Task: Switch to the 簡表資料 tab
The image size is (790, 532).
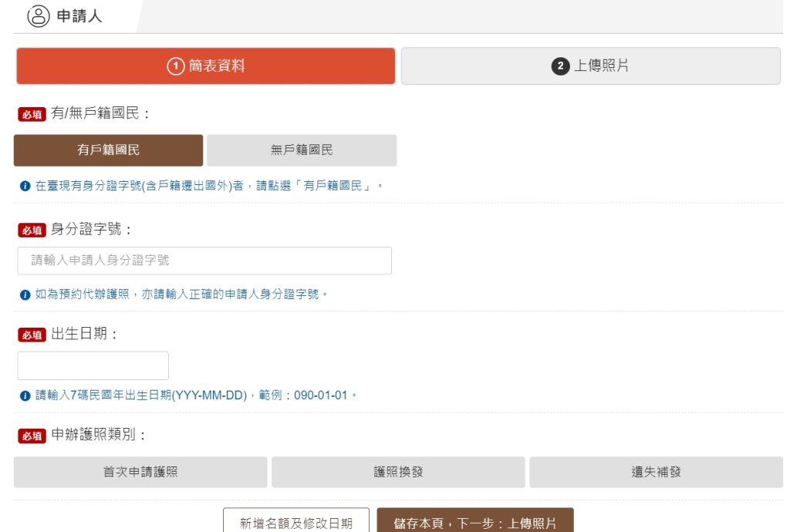Action: [x=205, y=66]
